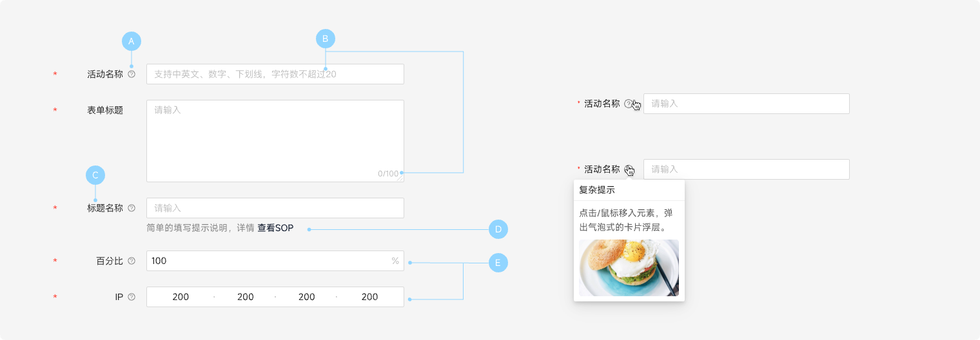Focus the 活动名称 input with the 支持中英文 placeholder
Screen dimensions: 980x340
point(275,74)
